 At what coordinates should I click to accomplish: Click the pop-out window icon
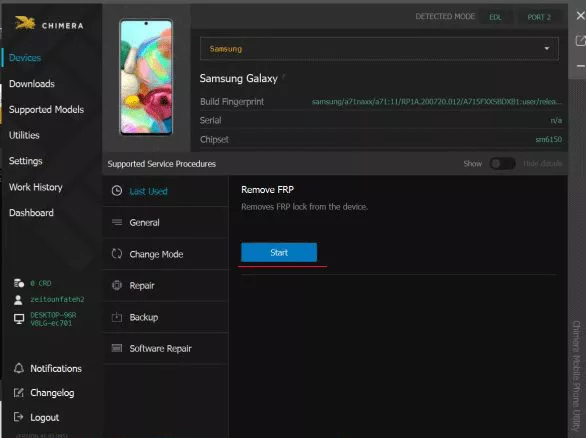click(580, 41)
